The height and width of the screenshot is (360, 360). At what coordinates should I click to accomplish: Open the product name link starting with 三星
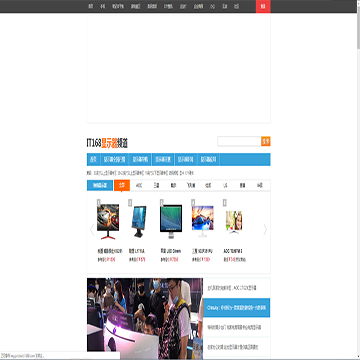click(202, 251)
